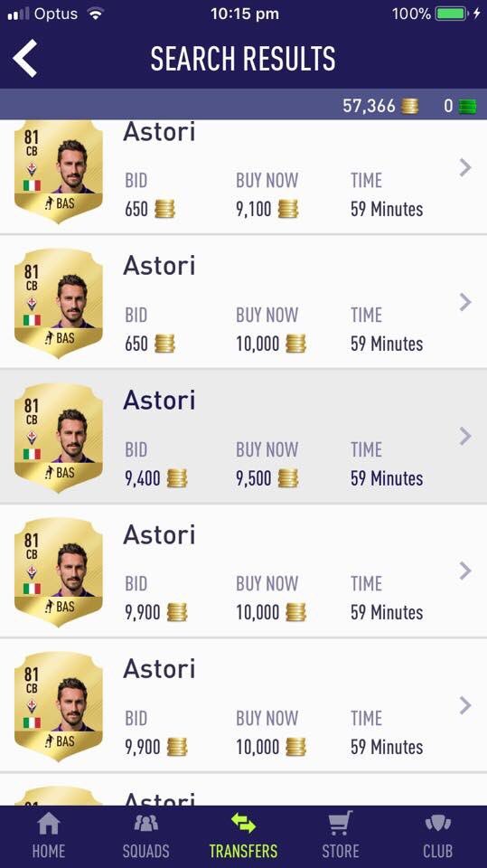Screen dimensions: 487x868
Task: Switch to the TRANSFERS tab label
Action: click(x=244, y=851)
